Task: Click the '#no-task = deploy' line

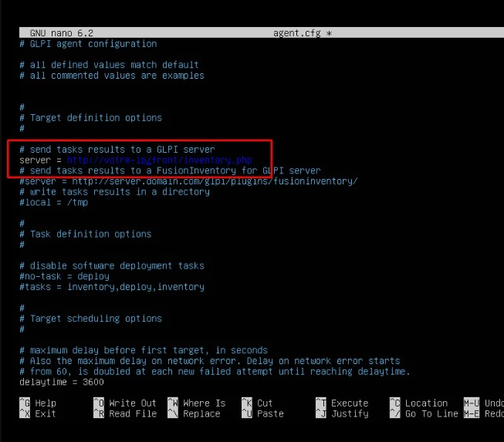Action: click(x=65, y=276)
